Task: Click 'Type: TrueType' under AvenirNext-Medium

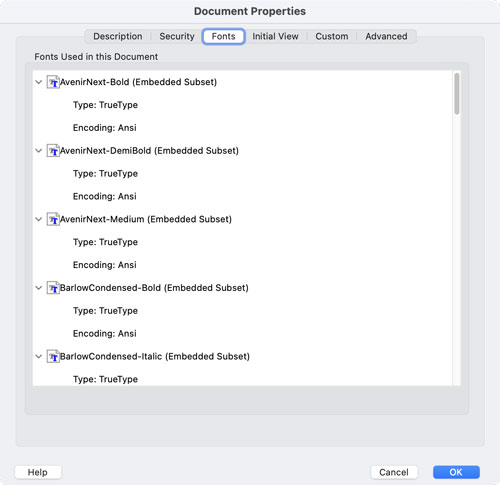Action: click(x=105, y=242)
